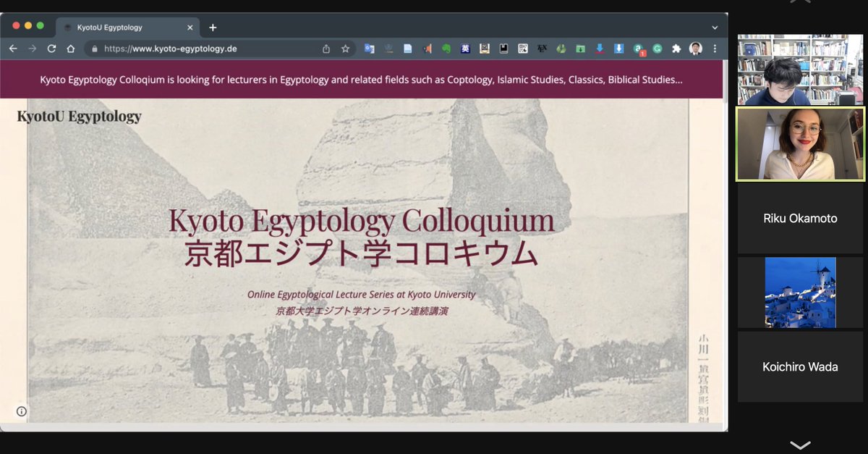The image size is (868, 454).
Task: Click the yellow minimize window button
Action: 28,25
